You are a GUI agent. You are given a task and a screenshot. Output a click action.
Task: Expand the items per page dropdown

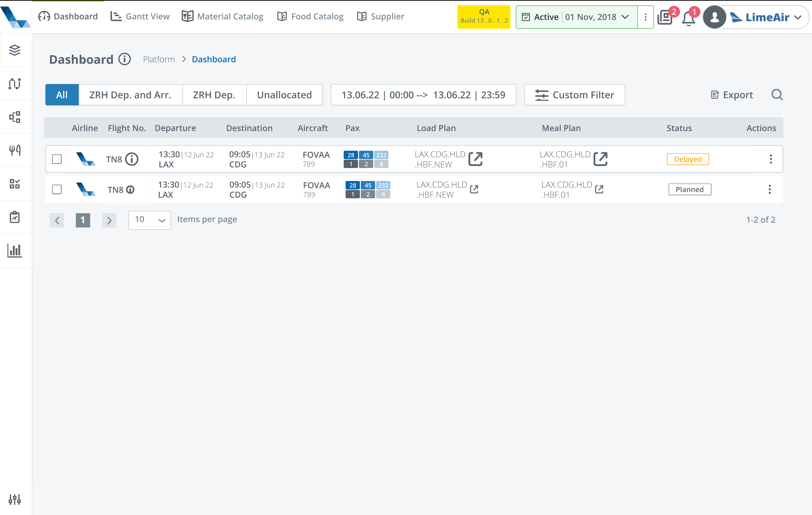click(x=149, y=220)
